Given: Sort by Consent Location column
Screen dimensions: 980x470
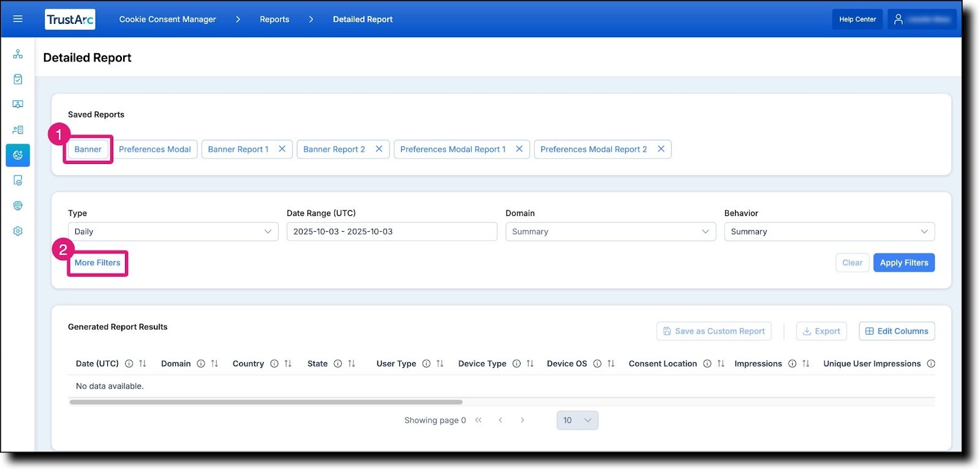Looking at the screenshot, I should 721,364.
